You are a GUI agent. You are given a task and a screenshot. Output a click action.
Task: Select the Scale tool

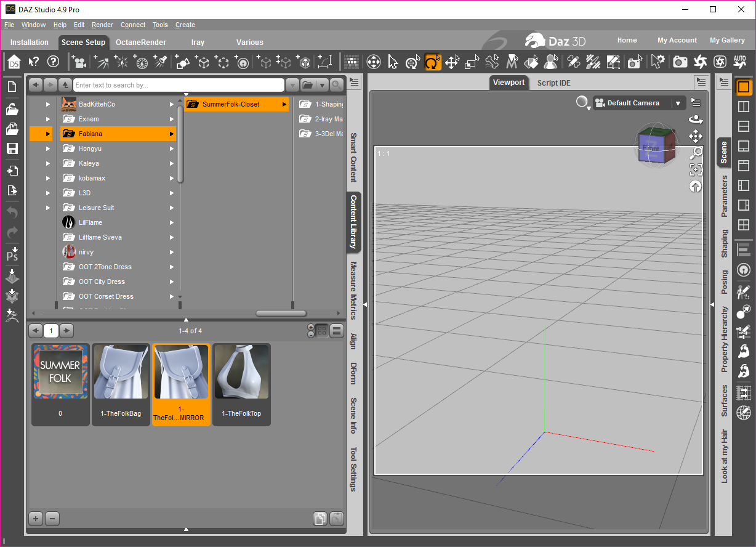(472, 62)
